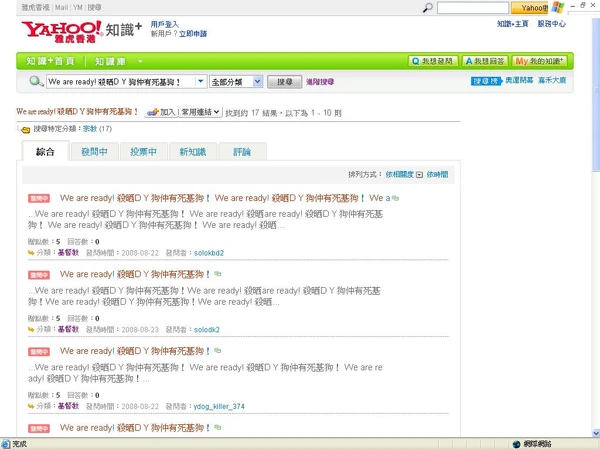Screen dimensions: 600x450
Task: Open the 服務中心 link
Action: coord(551,24)
